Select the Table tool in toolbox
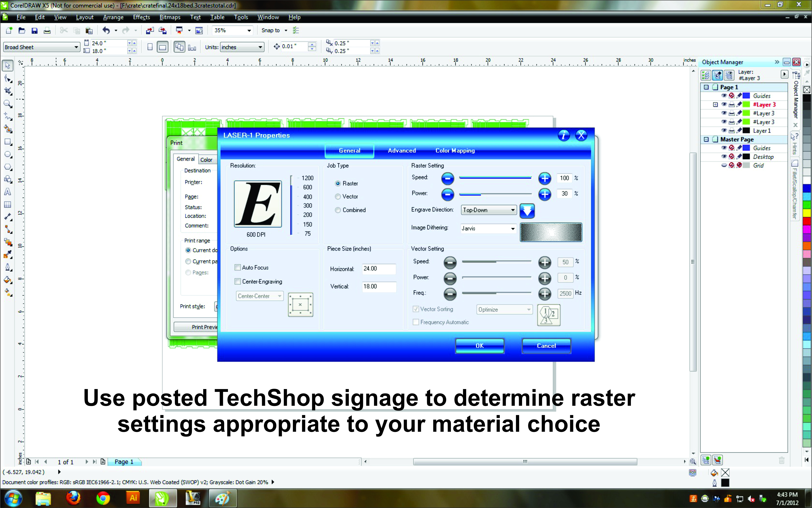 pyautogui.click(x=8, y=205)
